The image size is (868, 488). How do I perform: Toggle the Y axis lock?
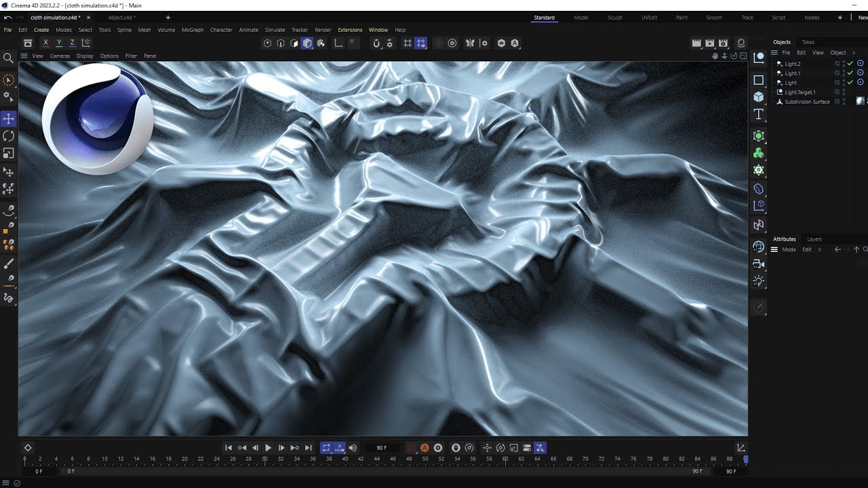click(59, 43)
